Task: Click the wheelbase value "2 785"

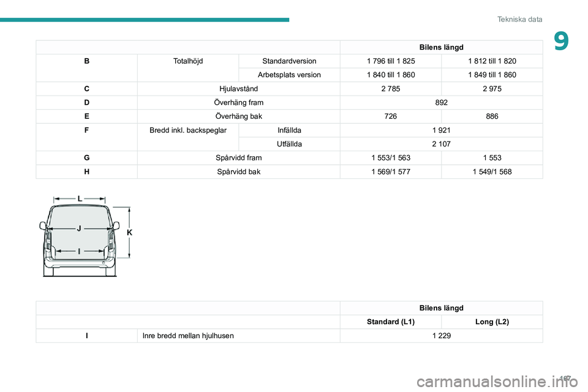Action: (391, 89)
